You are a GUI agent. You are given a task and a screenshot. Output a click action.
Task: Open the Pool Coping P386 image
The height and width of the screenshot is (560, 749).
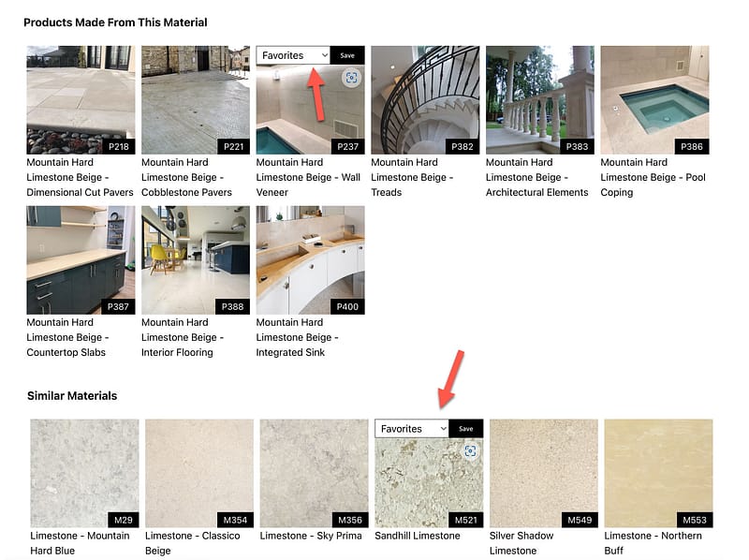[x=654, y=100]
